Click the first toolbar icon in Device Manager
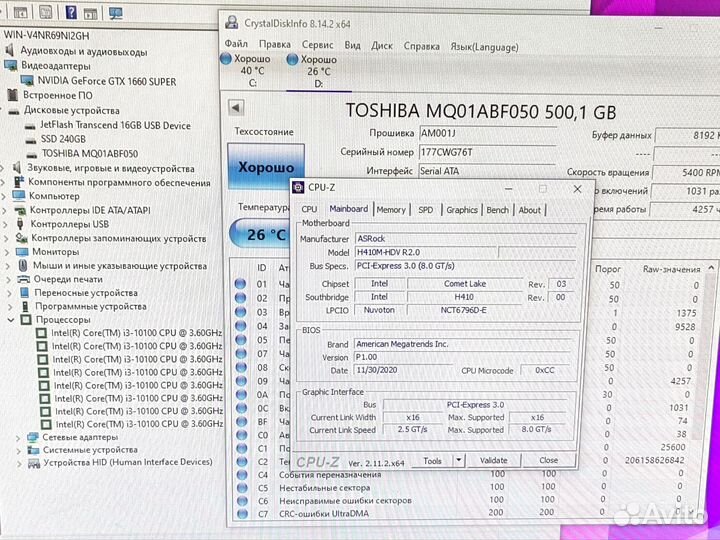Screen dimensions: 720x540 20,13
